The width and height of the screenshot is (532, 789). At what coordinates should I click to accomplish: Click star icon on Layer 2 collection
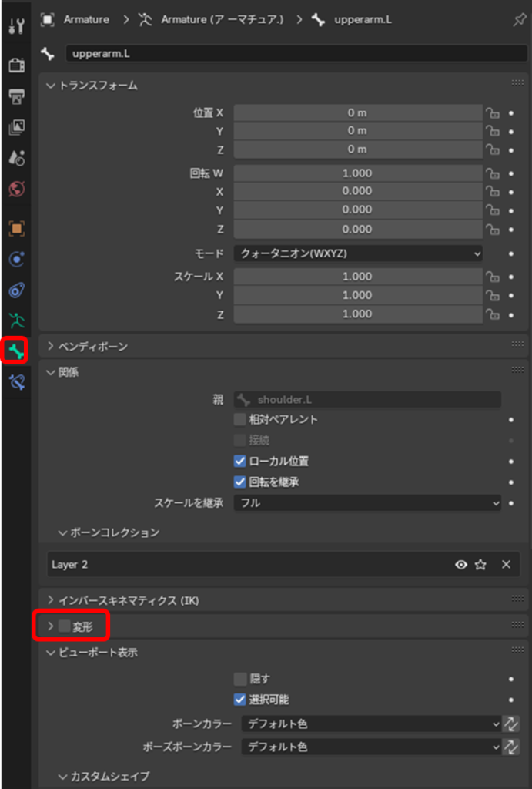coord(480,565)
